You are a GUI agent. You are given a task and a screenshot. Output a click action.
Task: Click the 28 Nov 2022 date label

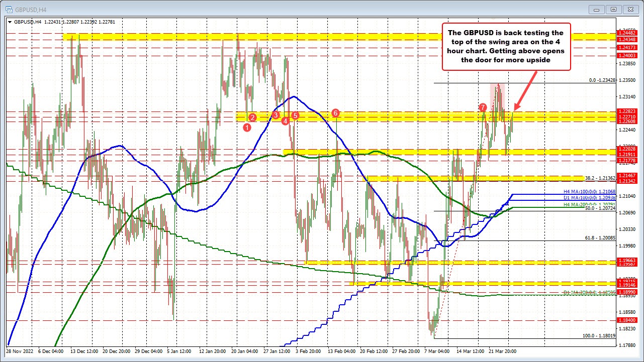(19, 352)
